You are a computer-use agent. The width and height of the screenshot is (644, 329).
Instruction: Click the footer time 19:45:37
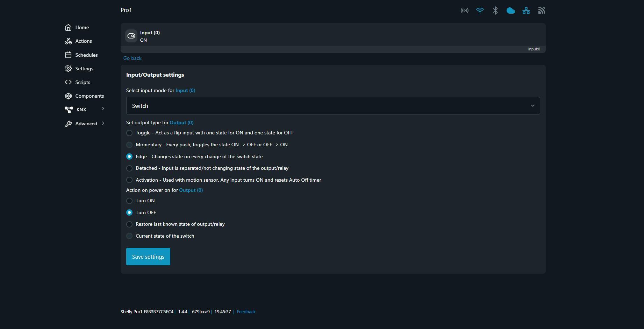pyautogui.click(x=223, y=311)
